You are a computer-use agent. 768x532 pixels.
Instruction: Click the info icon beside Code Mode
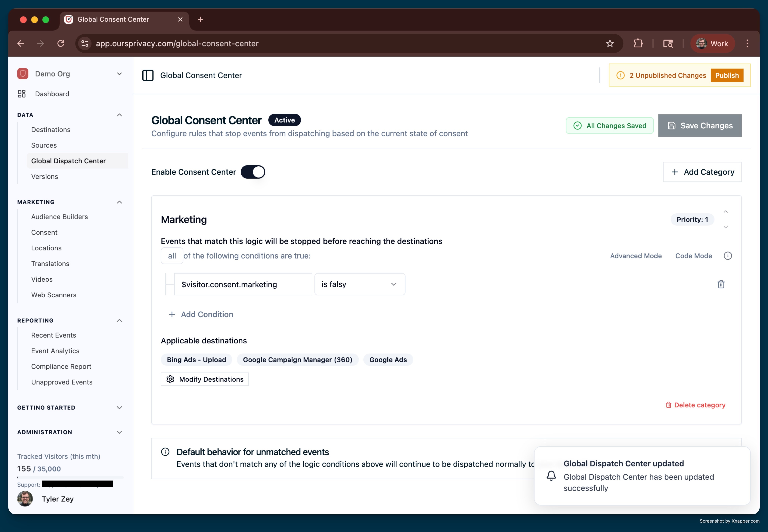point(728,256)
